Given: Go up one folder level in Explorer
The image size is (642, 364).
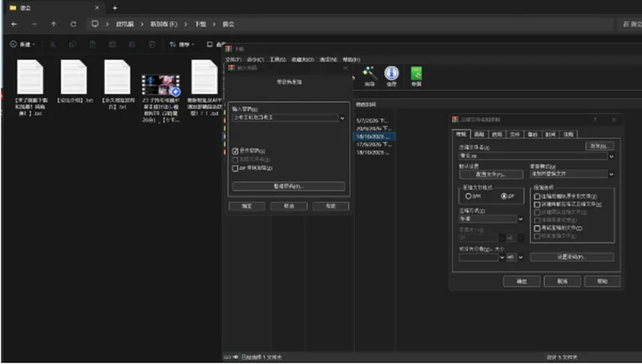Looking at the screenshot, I should point(53,24).
